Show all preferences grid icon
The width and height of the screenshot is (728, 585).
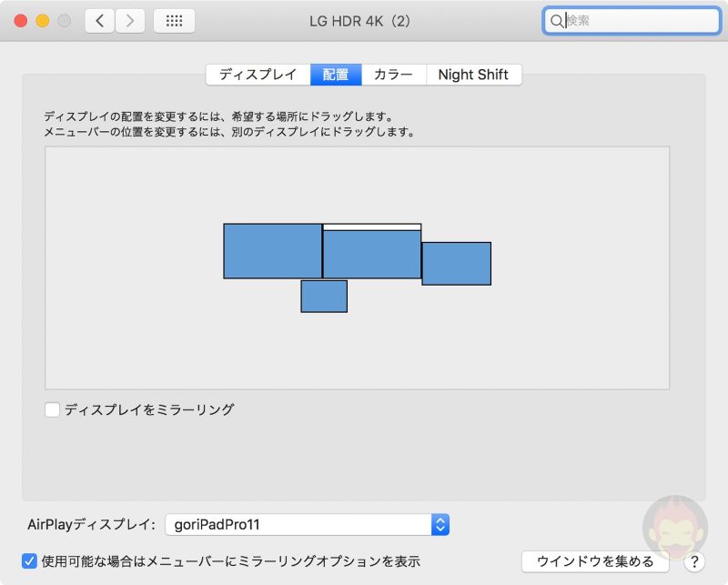tap(174, 21)
